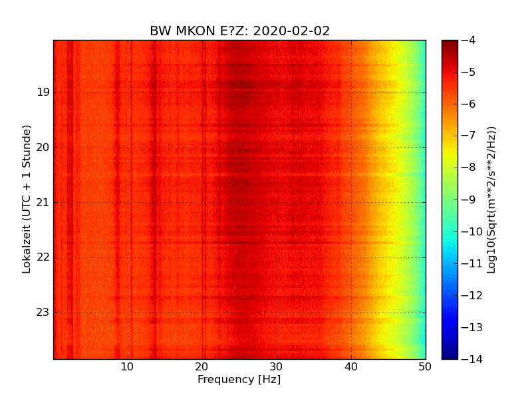Click x-axis tick label 50
The height and width of the screenshot is (399, 532).
[x=425, y=367]
